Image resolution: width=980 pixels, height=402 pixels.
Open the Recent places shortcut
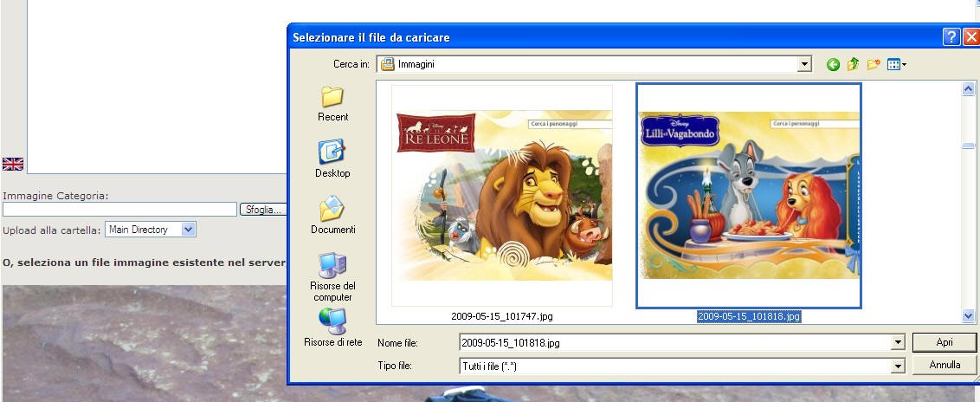[332, 103]
